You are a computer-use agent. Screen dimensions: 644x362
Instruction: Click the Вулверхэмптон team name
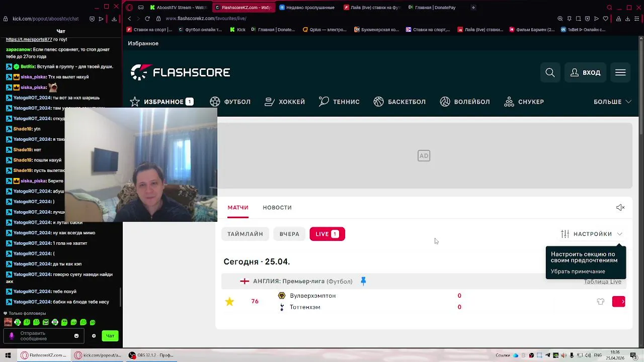[312, 296]
